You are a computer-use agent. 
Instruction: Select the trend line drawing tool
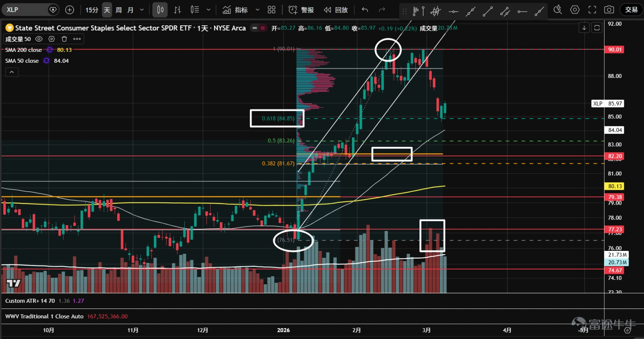pyautogui.click(x=487, y=11)
